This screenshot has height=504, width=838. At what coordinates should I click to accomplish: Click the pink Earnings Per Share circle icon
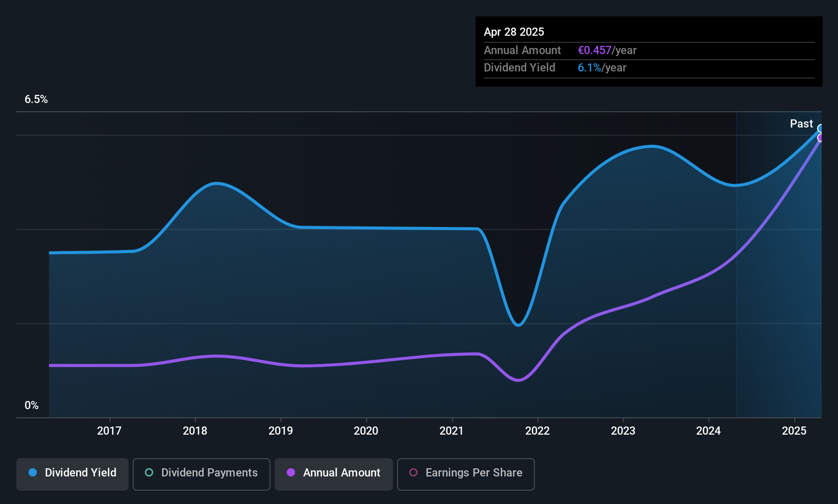point(413,473)
